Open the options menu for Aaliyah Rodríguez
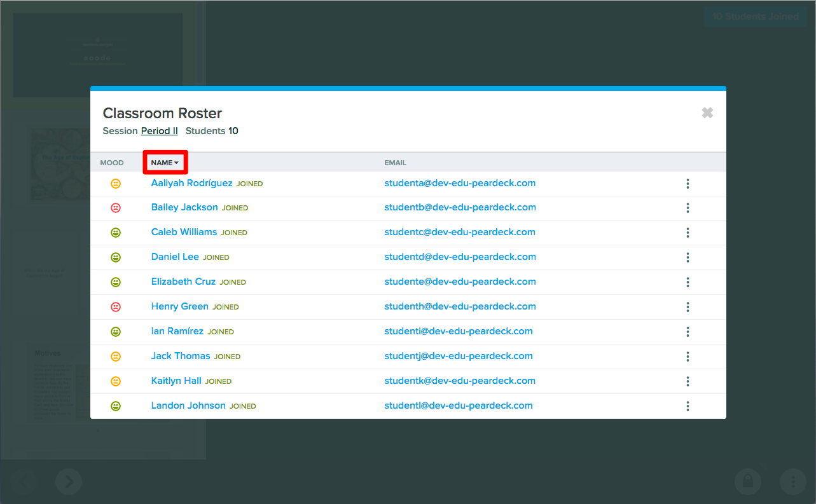Screen dimensions: 816x504 click(x=688, y=184)
